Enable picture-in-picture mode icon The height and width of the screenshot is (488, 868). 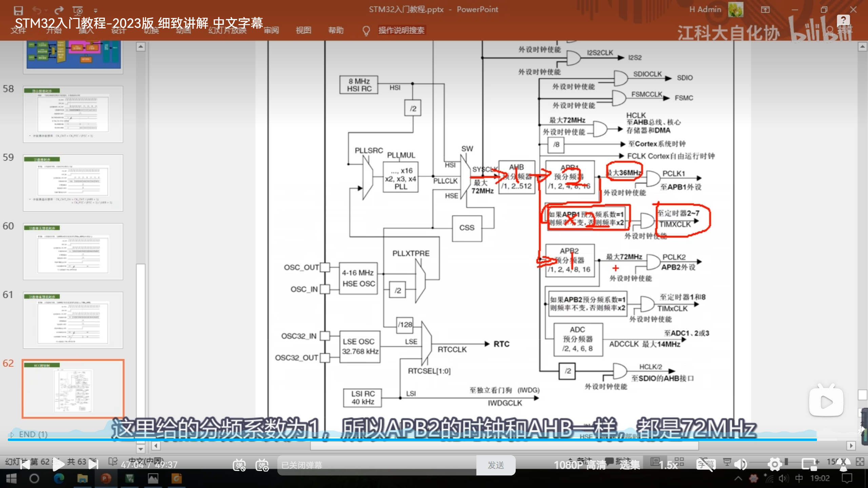coord(809,465)
